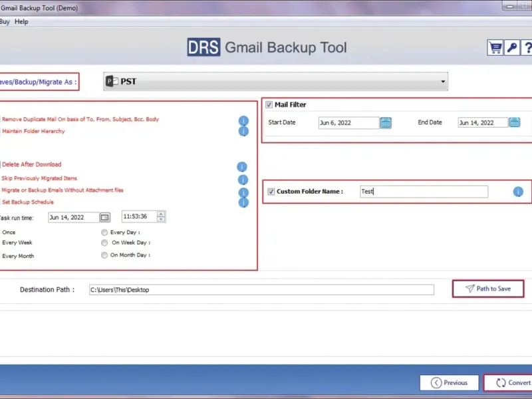The width and height of the screenshot is (532, 399).
Task: Open the End Date calendar picker
Action: (x=514, y=122)
